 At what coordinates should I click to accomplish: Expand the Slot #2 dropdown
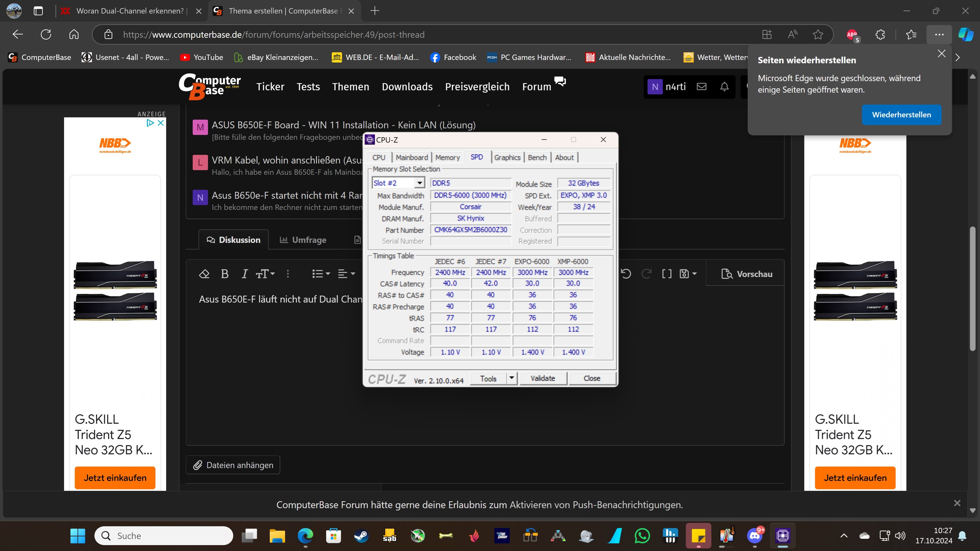click(x=419, y=183)
